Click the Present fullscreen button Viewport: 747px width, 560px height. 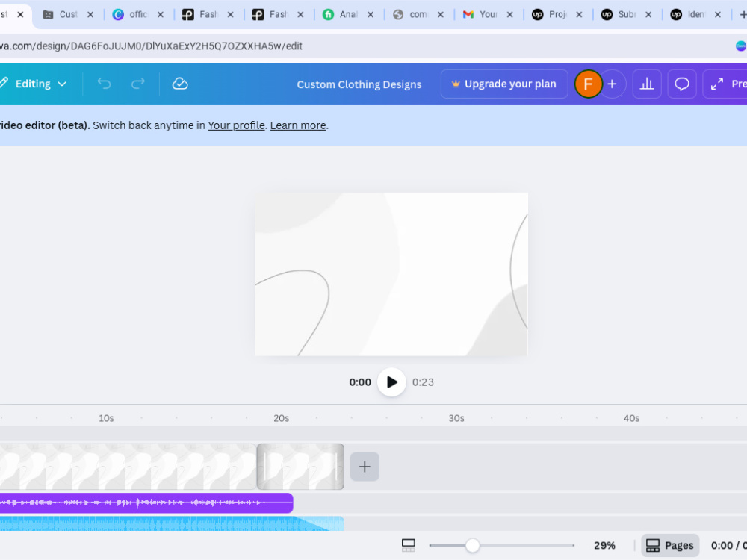725,84
